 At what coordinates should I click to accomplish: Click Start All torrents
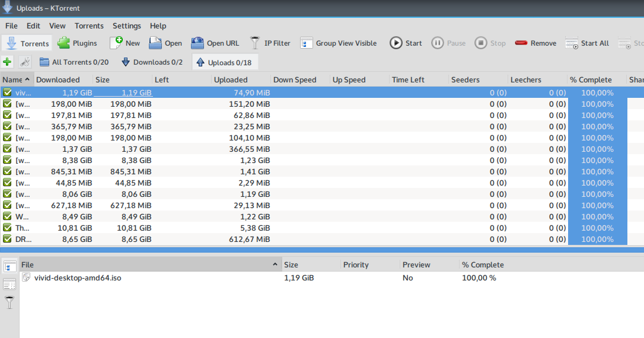click(587, 43)
